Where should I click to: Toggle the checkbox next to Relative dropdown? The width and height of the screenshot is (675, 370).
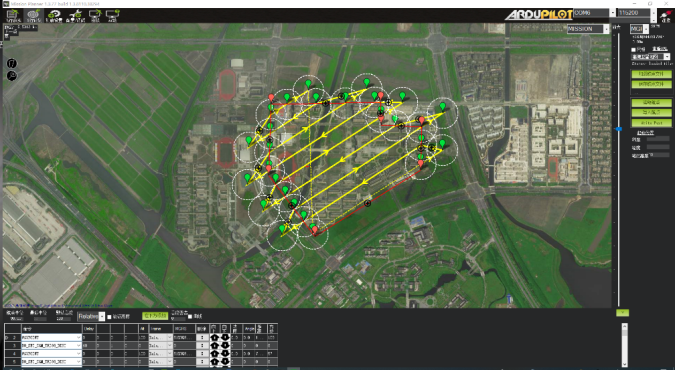click(109, 317)
